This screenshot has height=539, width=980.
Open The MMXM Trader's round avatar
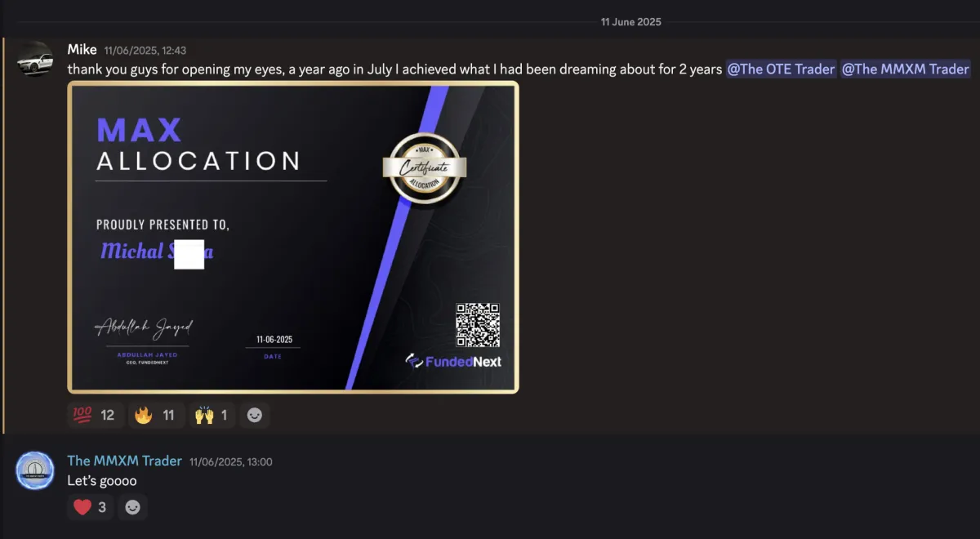[x=34, y=470]
